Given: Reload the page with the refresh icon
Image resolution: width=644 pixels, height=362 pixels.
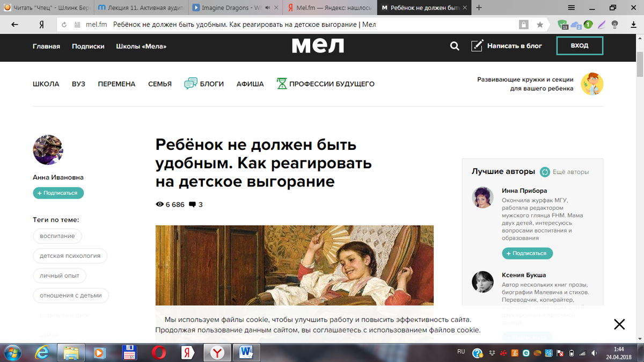Looking at the screenshot, I should (64, 25).
